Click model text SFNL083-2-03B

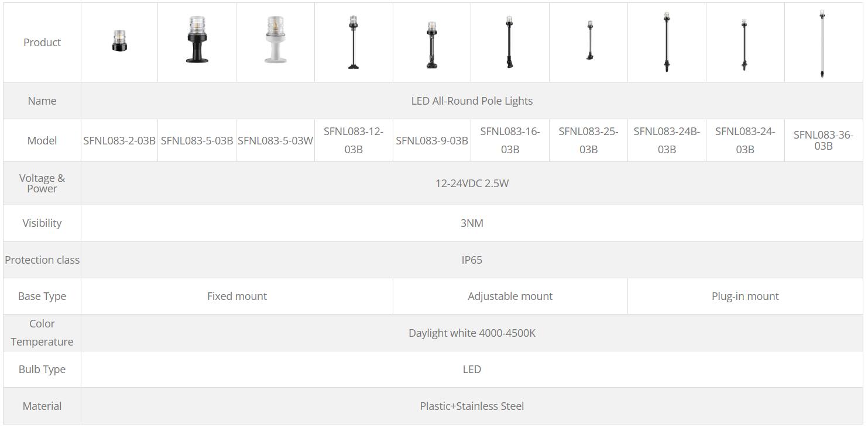[x=119, y=141]
